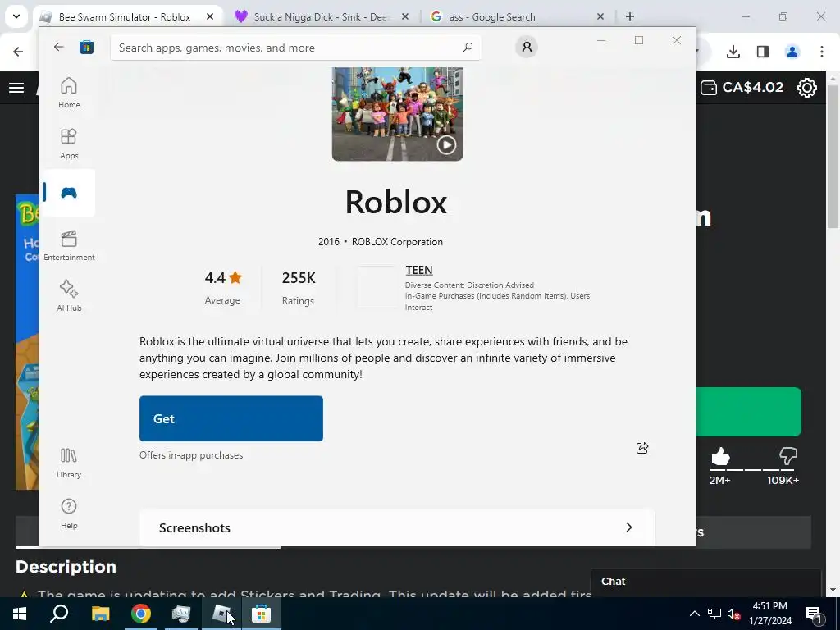Click the green Play button on Roblox page

click(x=748, y=412)
